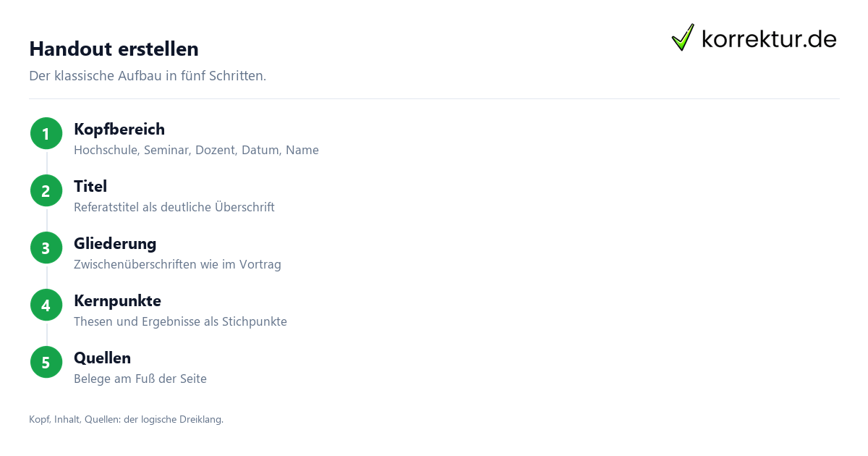The width and height of the screenshot is (868, 456).
Task: Click the Belege am Fuß der Seite text
Action: click(140, 379)
